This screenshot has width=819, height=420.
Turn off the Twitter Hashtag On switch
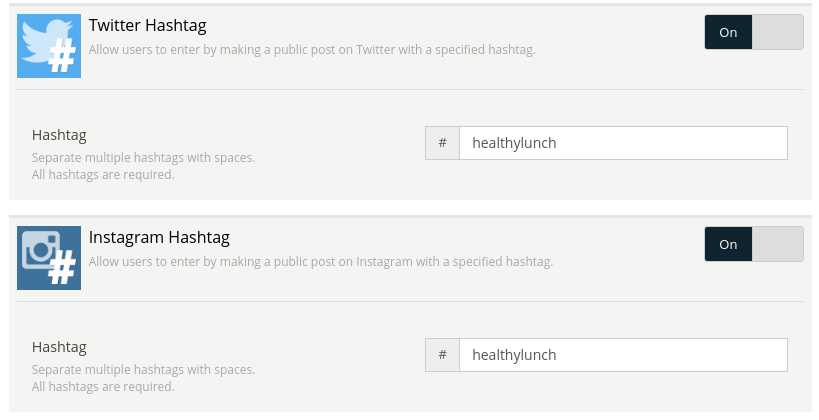click(x=754, y=32)
